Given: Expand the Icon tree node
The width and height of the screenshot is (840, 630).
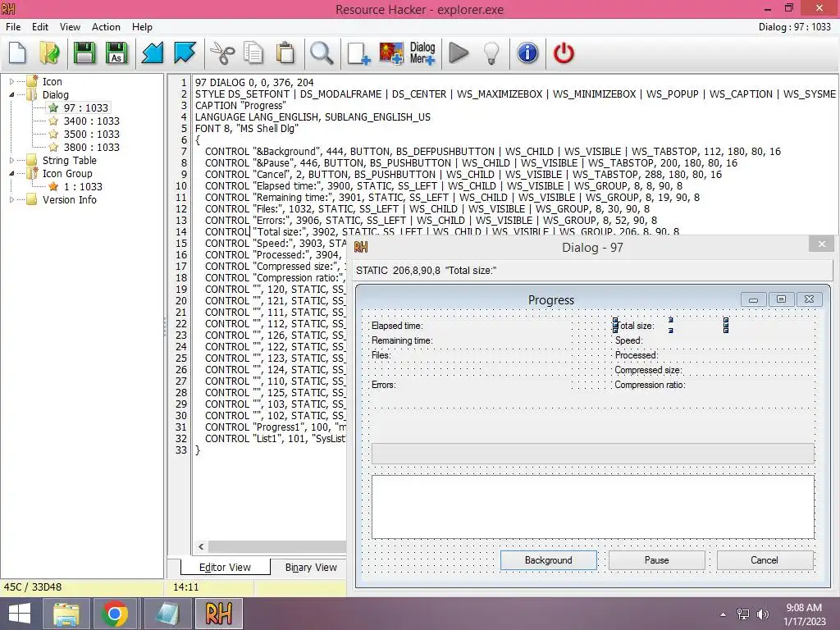Looking at the screenshot, I should (x=11, y=81).
